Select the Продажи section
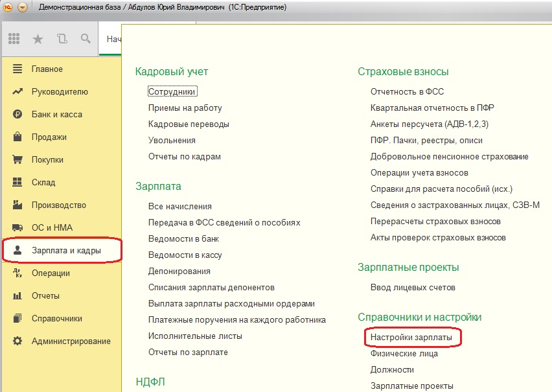Viewport: 552px width, 392px height. (x=49, y=137)
